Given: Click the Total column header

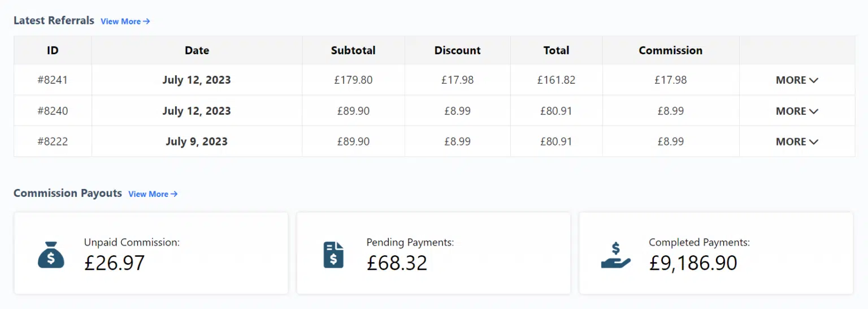Looking at the screenshot, I should pos(556,50).
